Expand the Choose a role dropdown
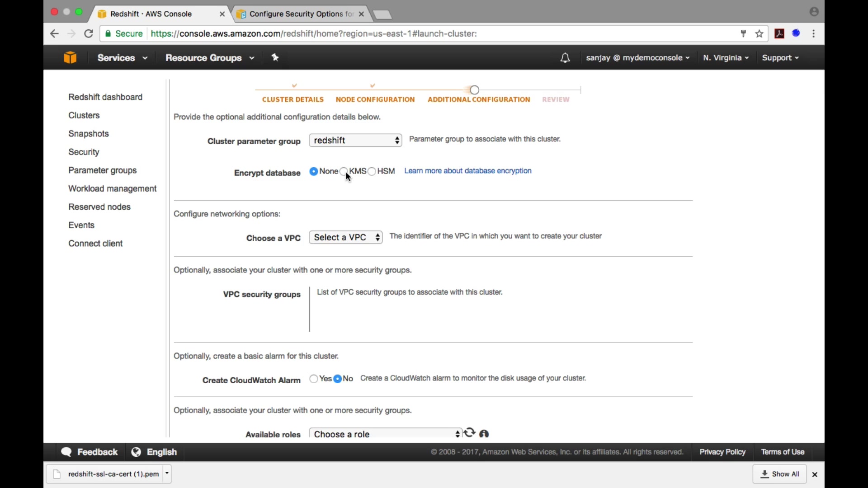868x488 pixels. tap(386, 434)
